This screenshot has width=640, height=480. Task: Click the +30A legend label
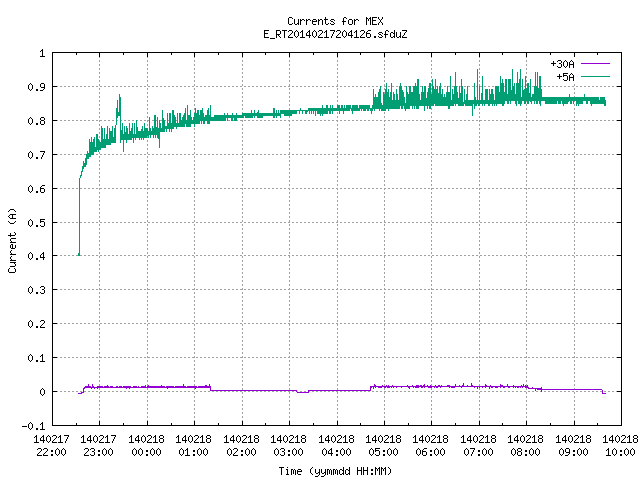pyautogui.click(x=562, y=64)
